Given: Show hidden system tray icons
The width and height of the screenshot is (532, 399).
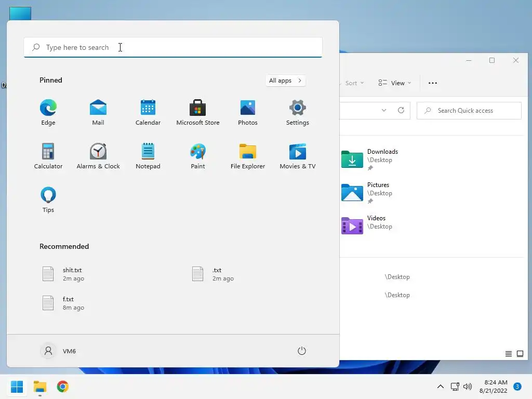Looking at the screenshot, I should point(440,387).
